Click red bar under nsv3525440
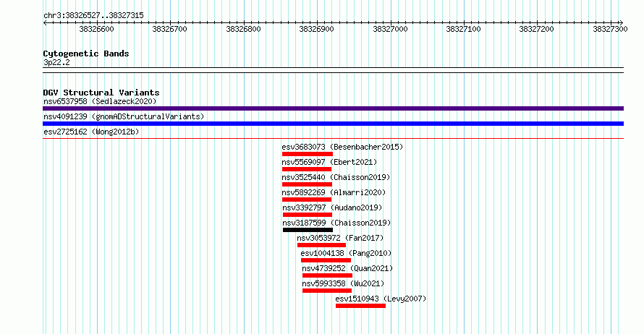 (x=307, y=184)
